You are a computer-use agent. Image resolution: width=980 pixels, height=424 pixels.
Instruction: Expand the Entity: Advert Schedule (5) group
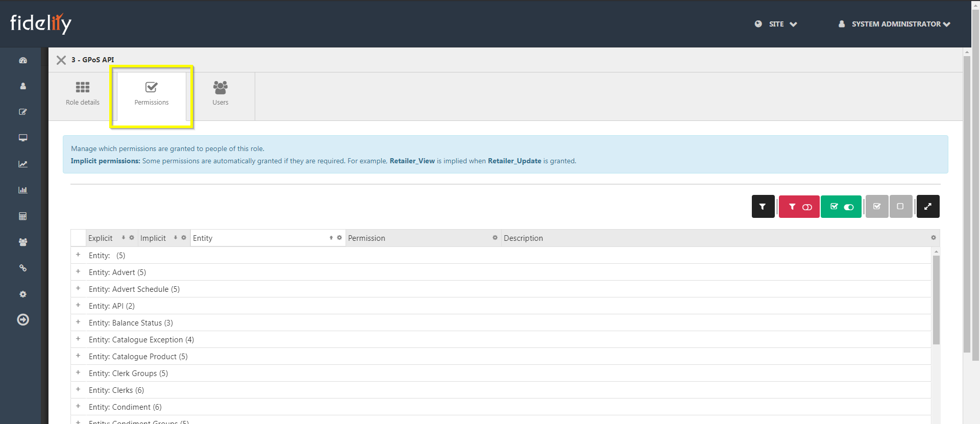click(x=78, y=288)
